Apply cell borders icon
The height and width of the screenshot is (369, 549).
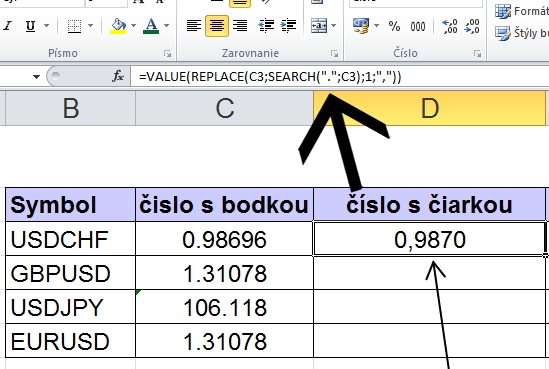pos(74,26)
